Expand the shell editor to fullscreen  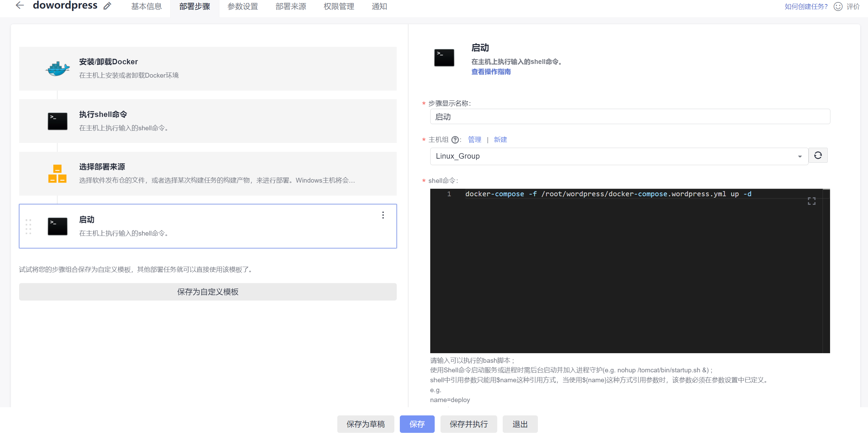click(x=812, y=201)
